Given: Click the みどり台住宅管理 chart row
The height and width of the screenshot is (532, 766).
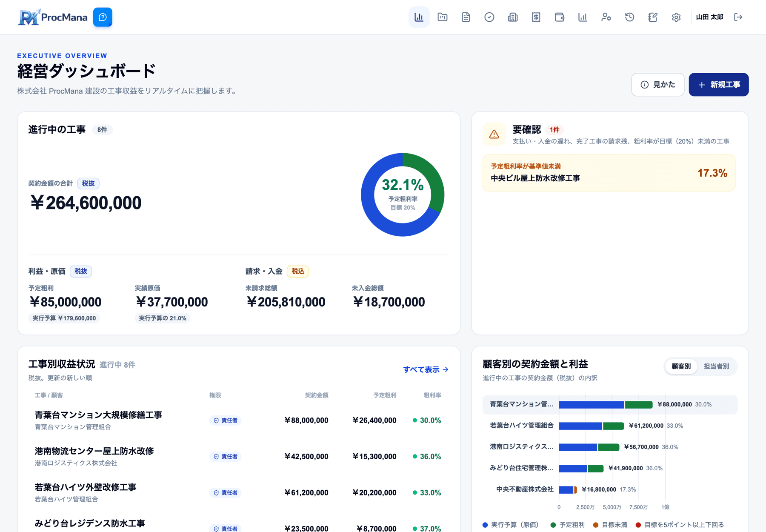Looking at the screenshot, I should click(x=610, y=469).
